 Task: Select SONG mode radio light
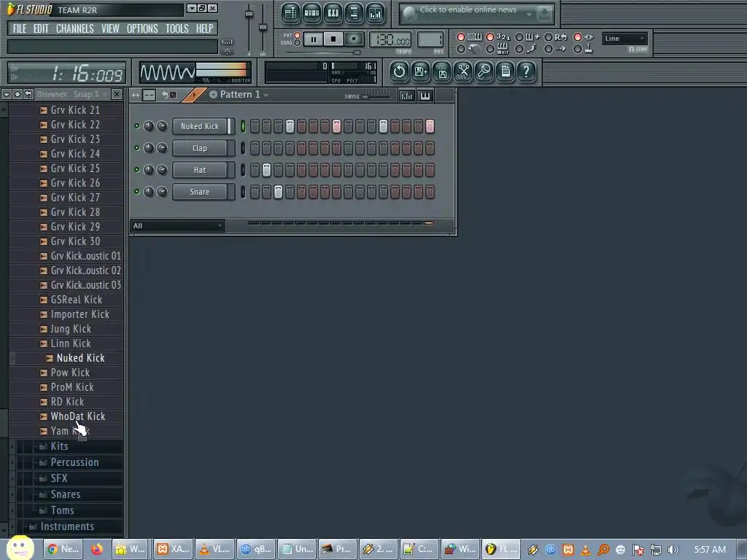pyautogui.click(x=298, y=43)
